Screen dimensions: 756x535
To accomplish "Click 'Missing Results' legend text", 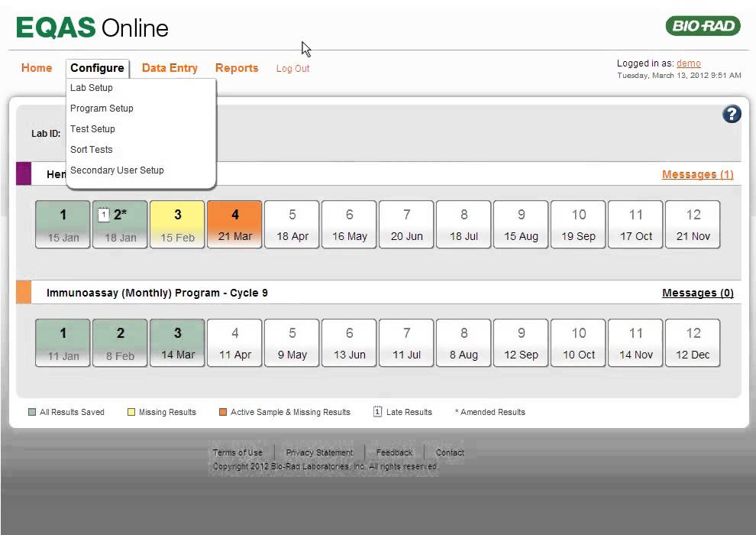I will 167,412.
